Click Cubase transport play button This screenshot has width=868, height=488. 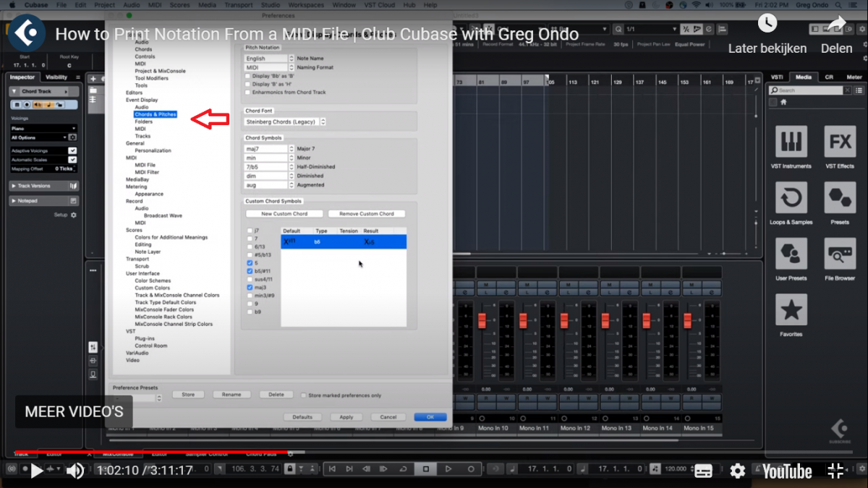tap(448, 469)
